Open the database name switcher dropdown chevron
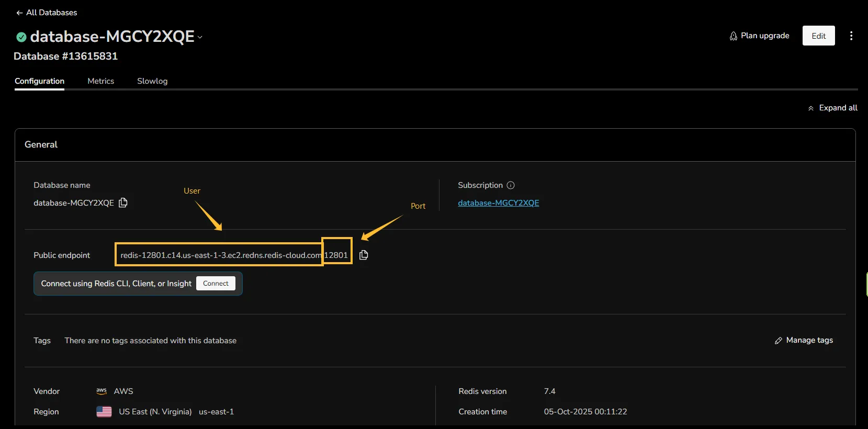Screen dimensions: 868x429 [200, 37]
